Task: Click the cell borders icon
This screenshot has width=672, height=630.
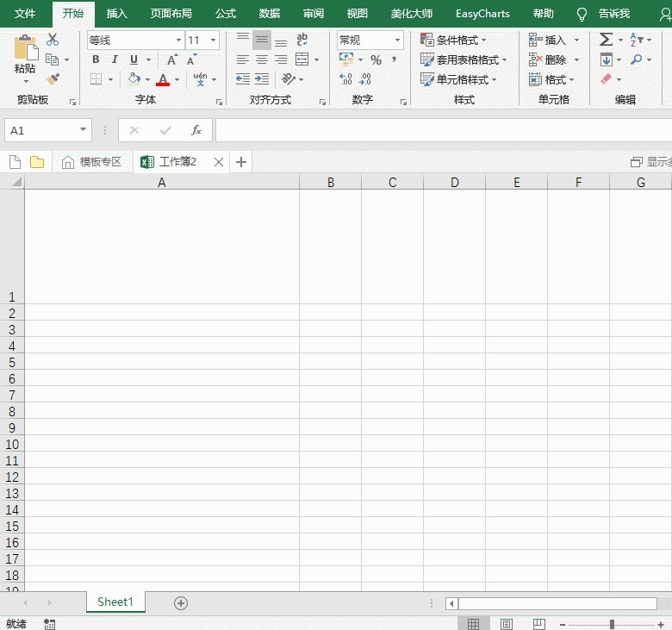Action: pos(96,79)
